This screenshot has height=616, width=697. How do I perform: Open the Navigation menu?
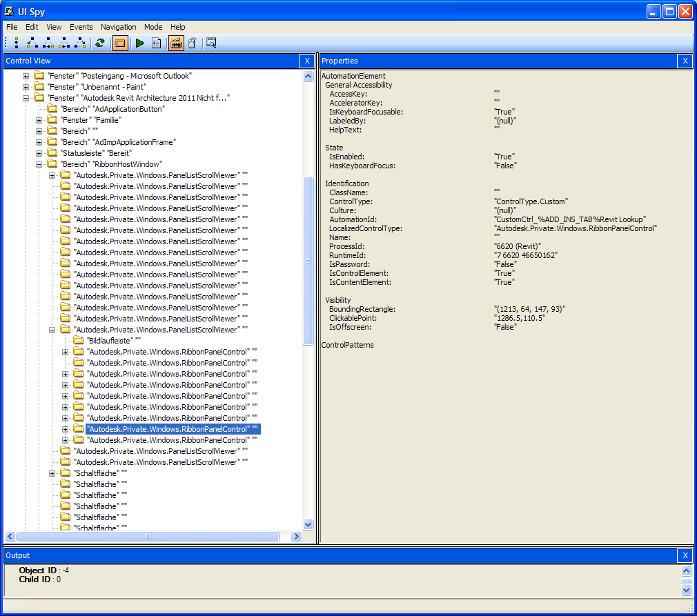[x=118, y=27]
